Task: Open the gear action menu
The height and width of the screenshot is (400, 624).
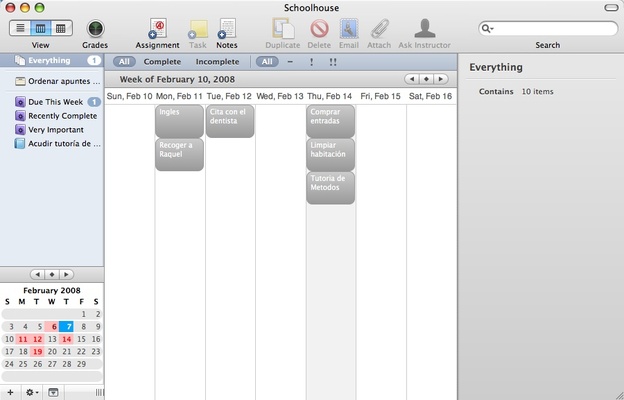Action: click(32, 392)
